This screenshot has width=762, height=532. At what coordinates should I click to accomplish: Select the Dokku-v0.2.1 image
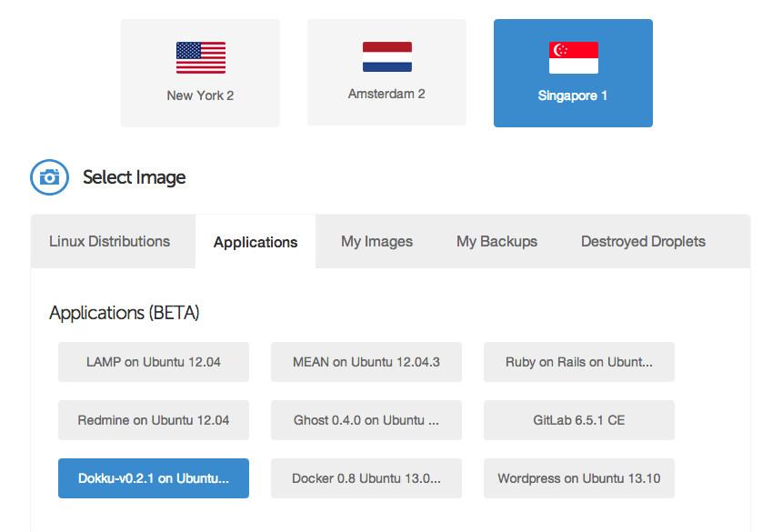154,478
